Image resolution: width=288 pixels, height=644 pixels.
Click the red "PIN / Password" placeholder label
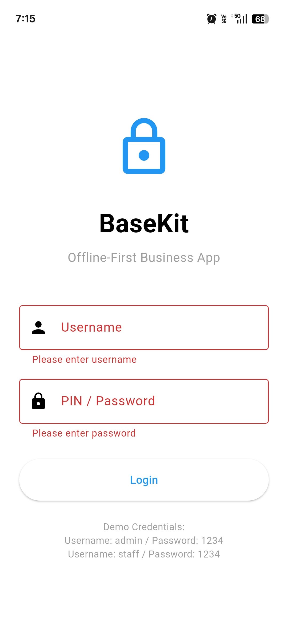click(108, 401)
